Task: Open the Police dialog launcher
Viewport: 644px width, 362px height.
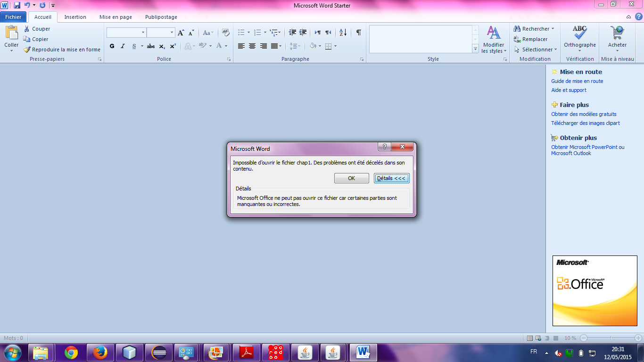Action: pyautogui.click(x=229, y=59)
